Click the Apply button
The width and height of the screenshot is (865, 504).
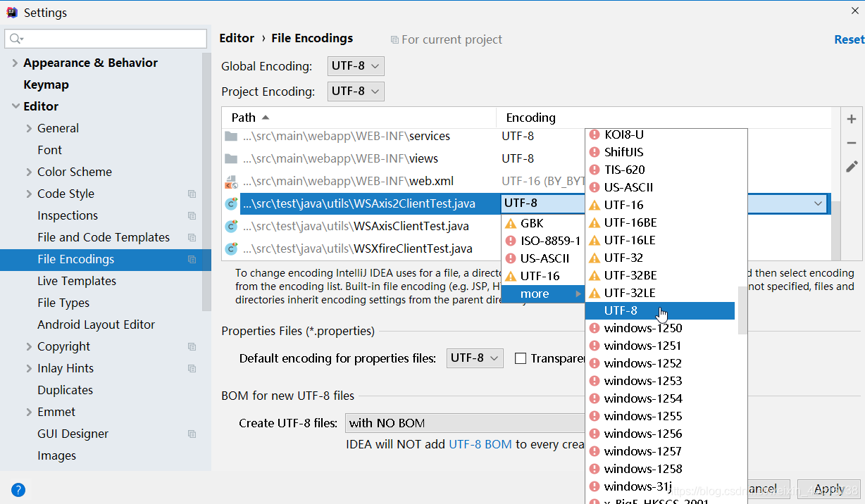(829, 489)
